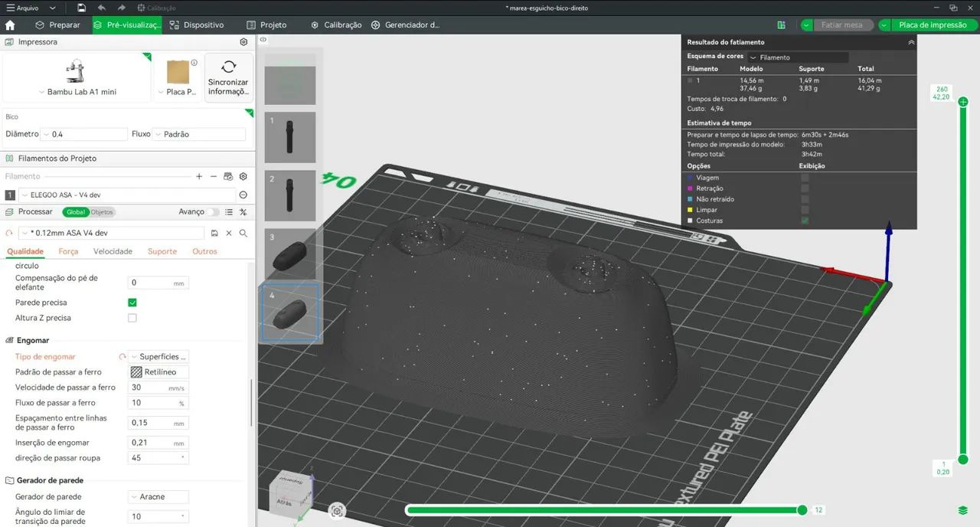Collapse the sidebar with the arrows icon
The image size is (980, 527).
(x=263, y=39)
